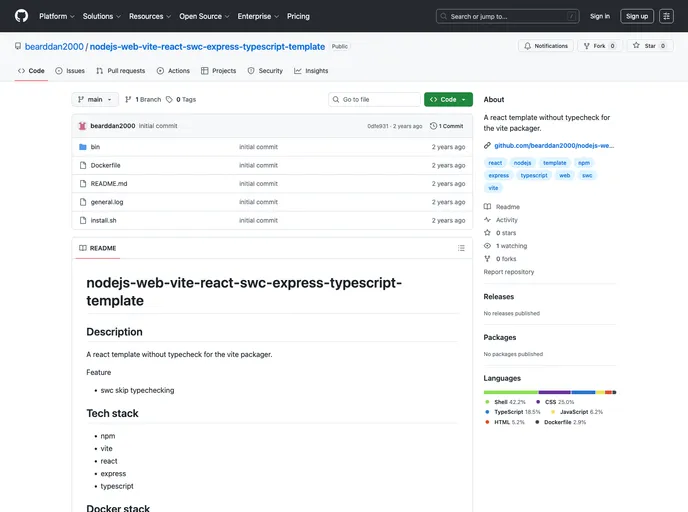
Task: View the 1 Branch link
Action: click(x=143, y=100)
